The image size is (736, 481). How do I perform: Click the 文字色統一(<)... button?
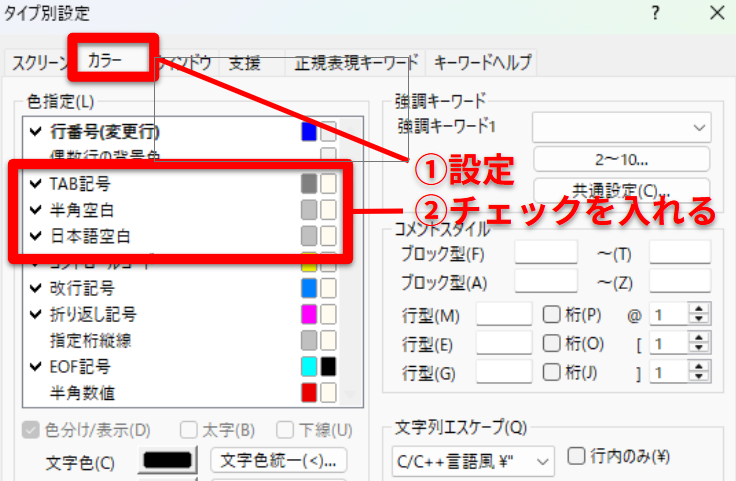[279, 460]
